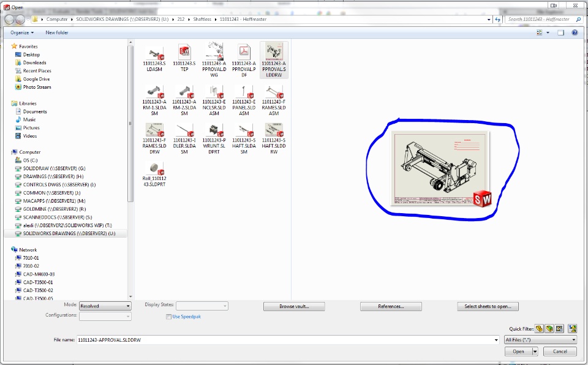Screen dimensions: 588x365
Task: Select file 11011243.SLDASM
Action: coord(154,59)
